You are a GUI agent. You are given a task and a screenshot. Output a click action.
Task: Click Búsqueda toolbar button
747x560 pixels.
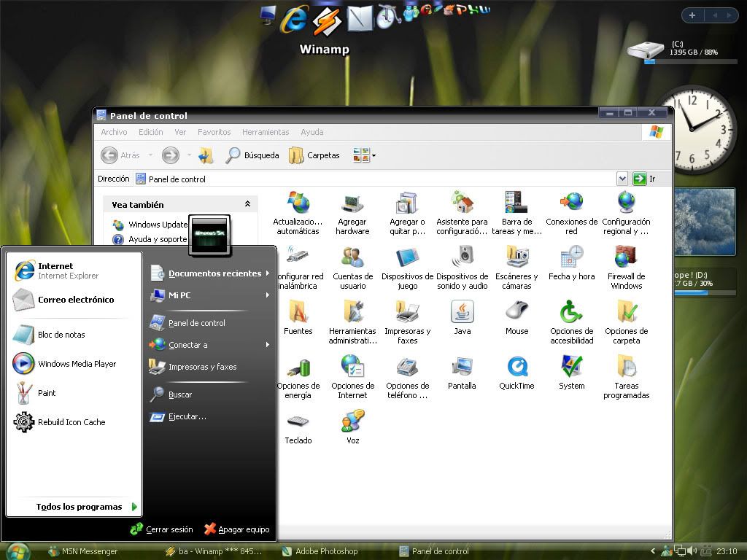click(x=252, y=155)
